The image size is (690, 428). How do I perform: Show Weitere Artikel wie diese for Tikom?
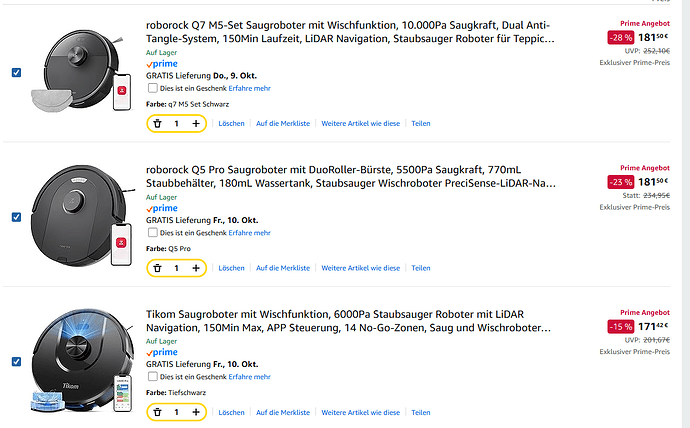point(360,412)
